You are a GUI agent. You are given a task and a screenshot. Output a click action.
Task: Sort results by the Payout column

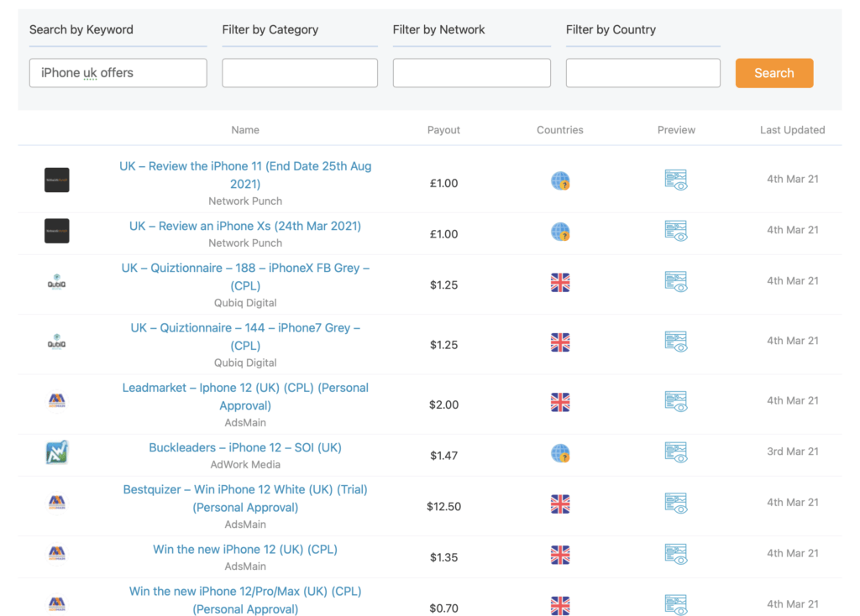point(443,130)
